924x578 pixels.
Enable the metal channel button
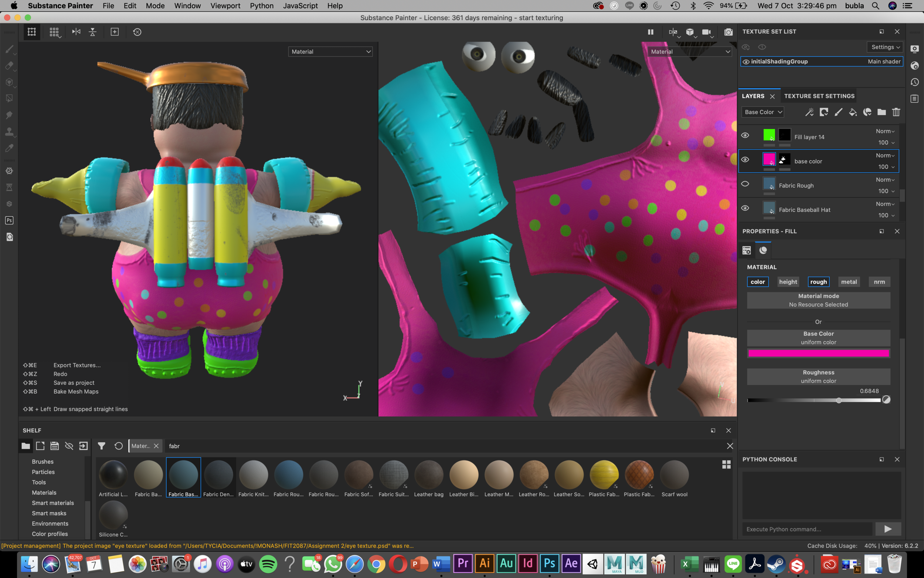click(849, 282)
